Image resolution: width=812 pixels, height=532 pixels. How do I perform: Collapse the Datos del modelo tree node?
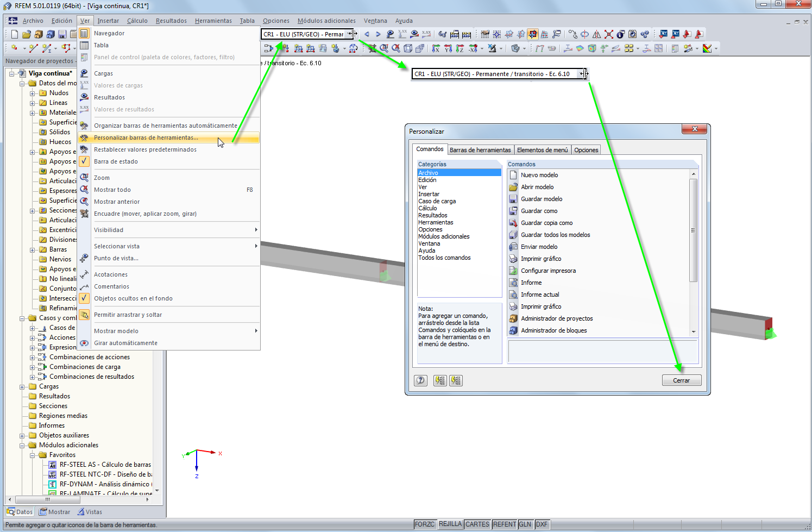(x=22, y=83)
